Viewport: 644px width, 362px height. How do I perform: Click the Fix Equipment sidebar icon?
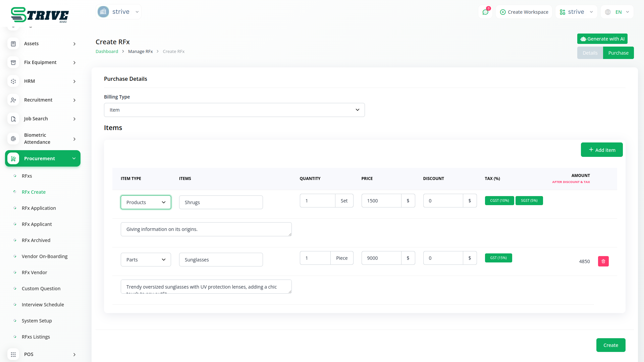[13, 63]
